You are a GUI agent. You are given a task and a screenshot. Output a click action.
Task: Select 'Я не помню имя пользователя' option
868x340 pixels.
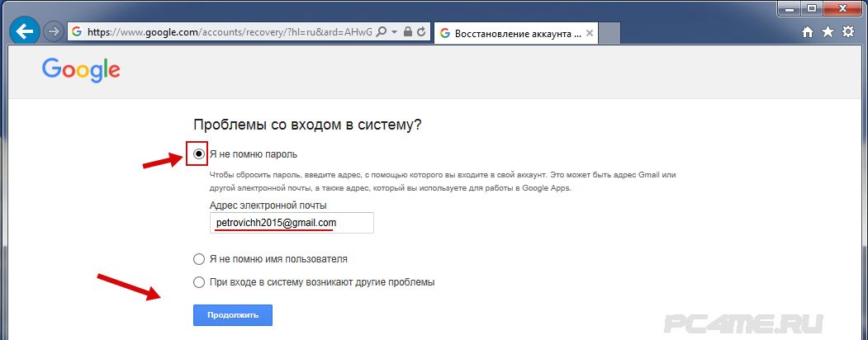[199, 259]
